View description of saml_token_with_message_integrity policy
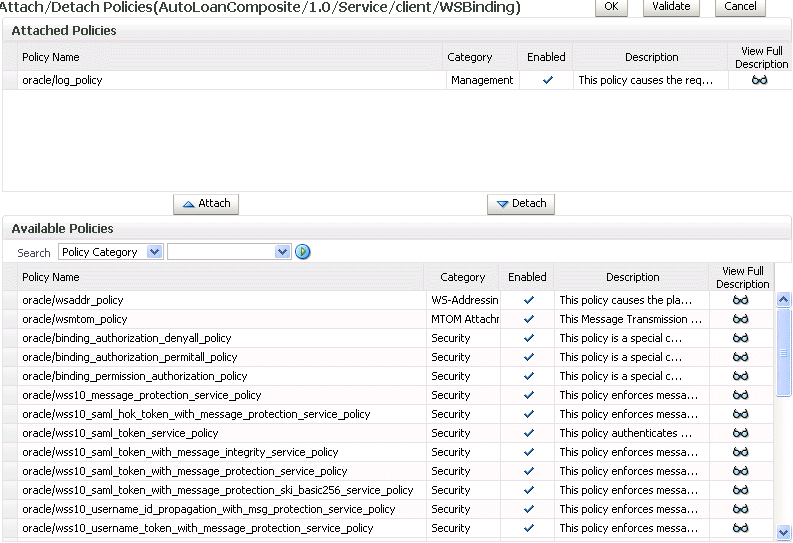Screen dimensions: 793x543 (740, 451)
